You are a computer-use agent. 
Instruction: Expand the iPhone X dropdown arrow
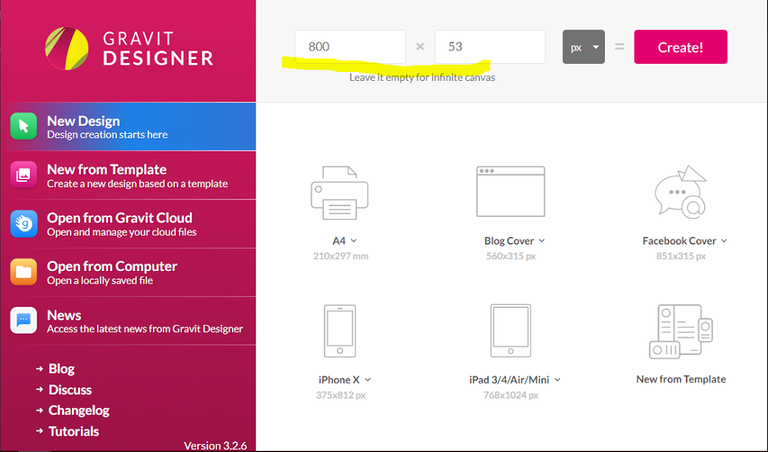point(368,380)
